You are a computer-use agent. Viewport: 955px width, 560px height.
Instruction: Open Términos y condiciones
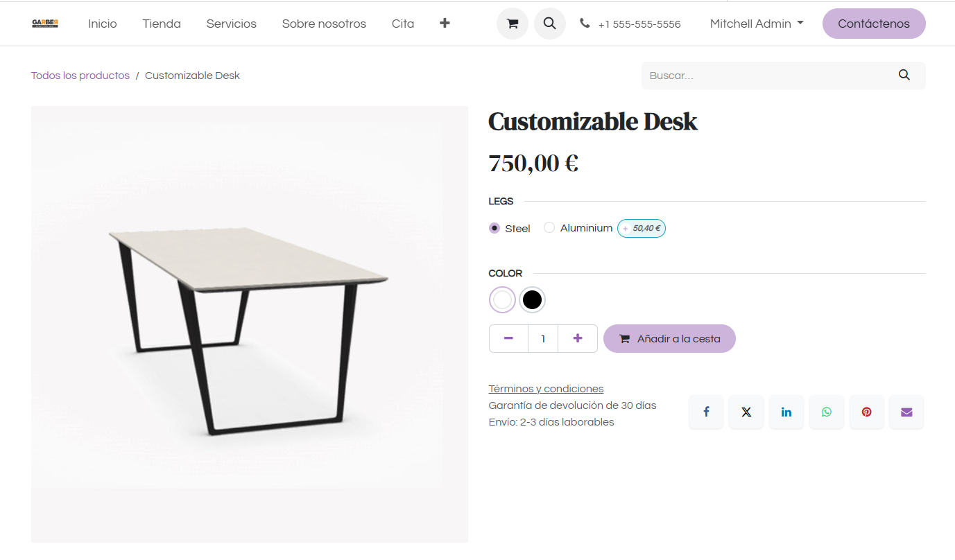coord(545,388)
